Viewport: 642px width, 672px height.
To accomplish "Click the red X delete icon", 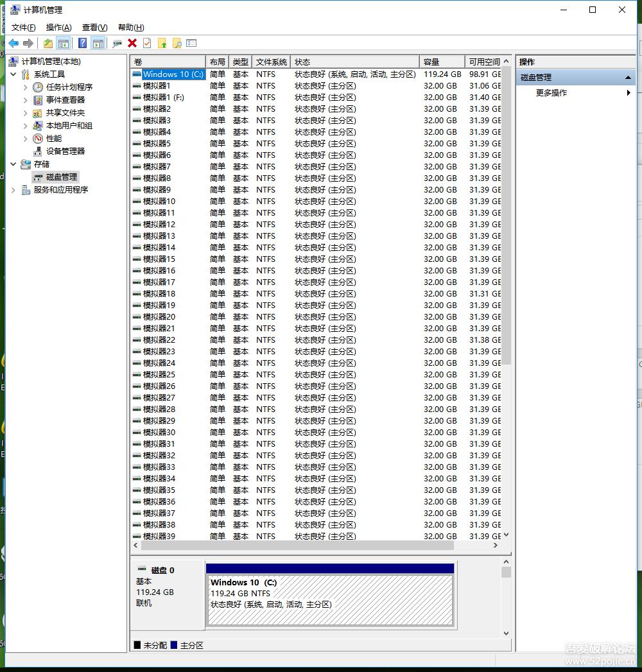I will click(x=132, y=43).
